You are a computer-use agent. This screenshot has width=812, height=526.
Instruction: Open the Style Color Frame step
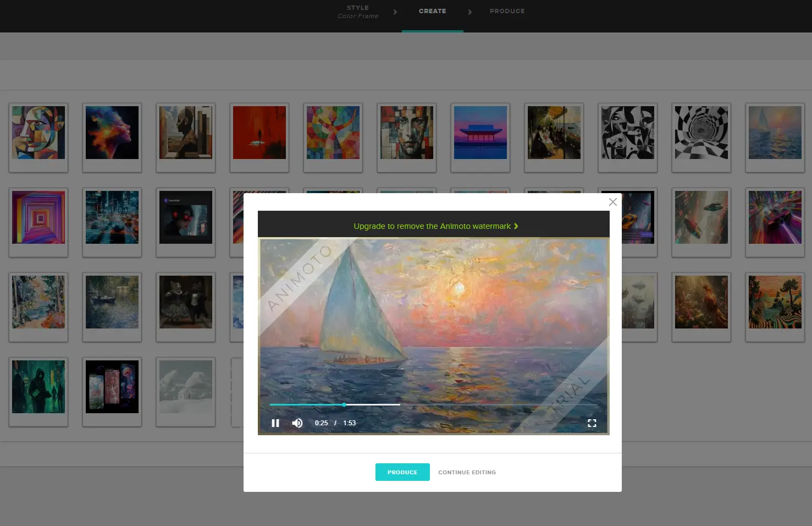pyautogui.click(x=358, y=12)
